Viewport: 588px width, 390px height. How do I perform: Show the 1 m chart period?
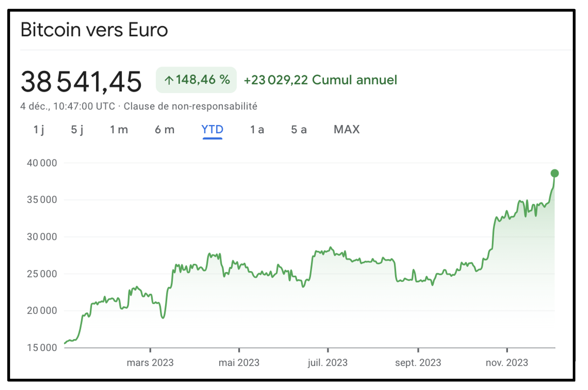(119, 129)
